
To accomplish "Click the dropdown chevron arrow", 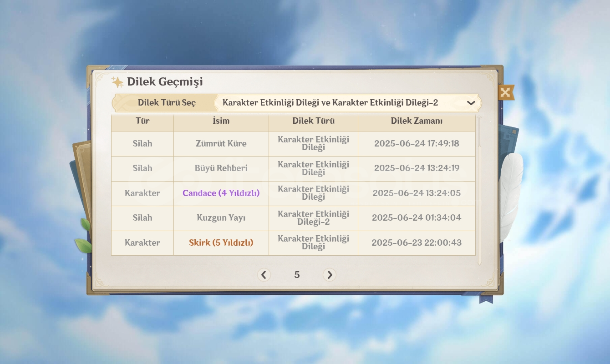I will pyautogui.click(x=471, y=103).
